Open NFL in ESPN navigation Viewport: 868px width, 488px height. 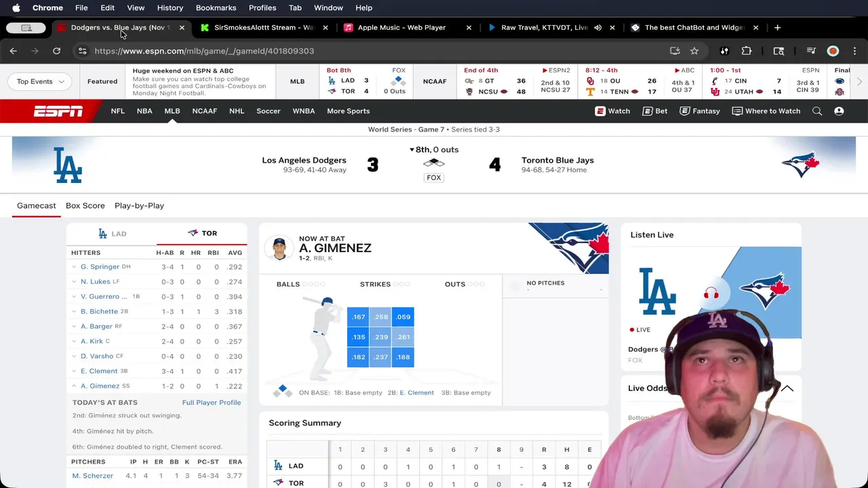tap(118, 111)
